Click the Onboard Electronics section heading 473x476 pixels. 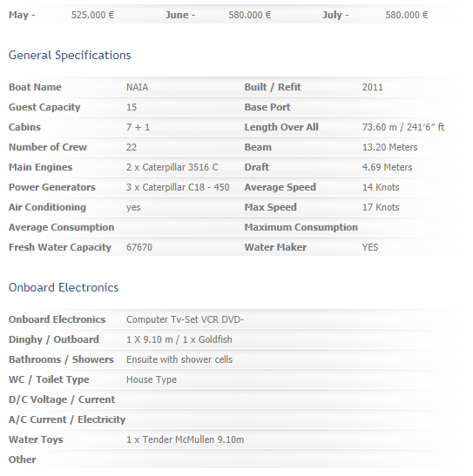pos(64,287)
